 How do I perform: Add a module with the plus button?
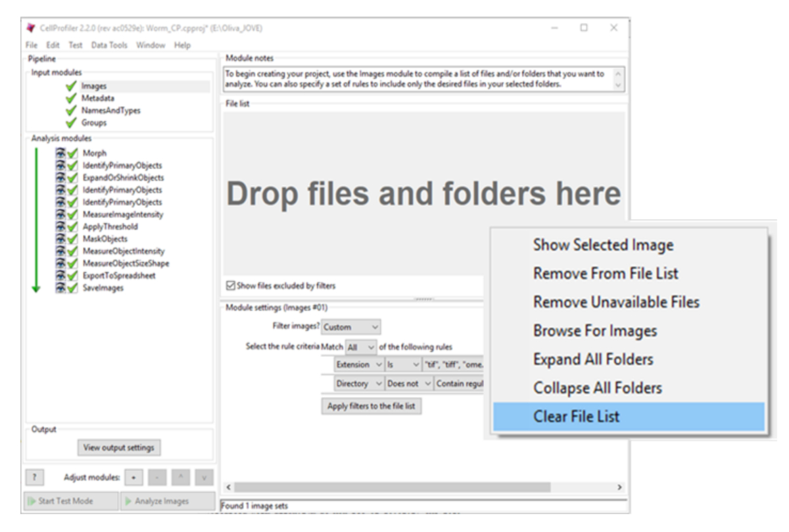click(x=133, y=477)
